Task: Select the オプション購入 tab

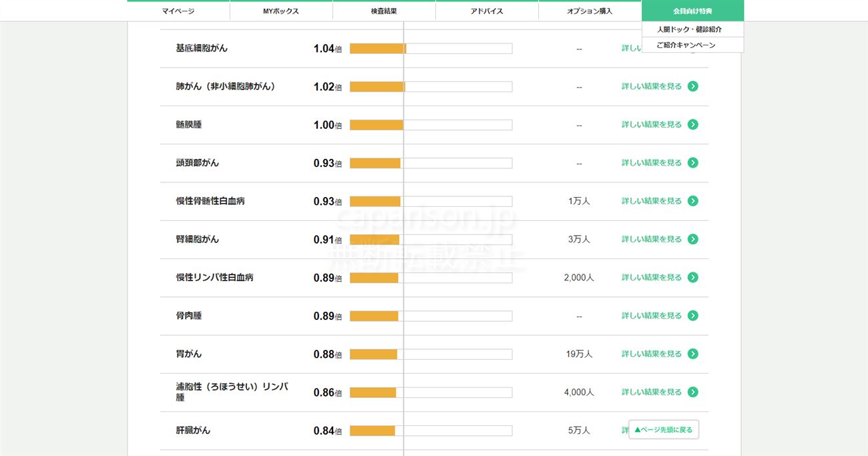Action: point(590,11)
